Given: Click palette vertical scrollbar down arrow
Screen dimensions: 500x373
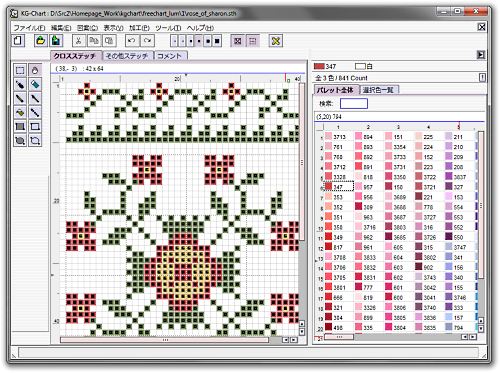Looking at the screenshot, I should [x=481, y=328].
